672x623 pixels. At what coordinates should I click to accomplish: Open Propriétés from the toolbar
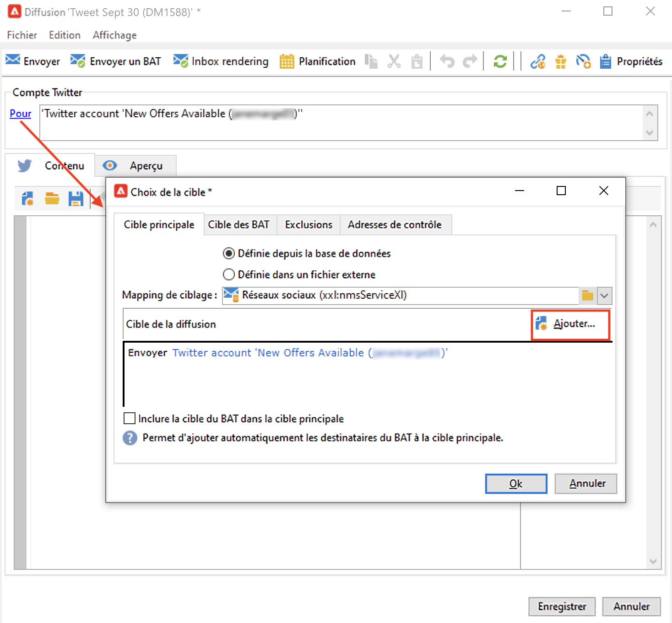(x=631, y=61)
